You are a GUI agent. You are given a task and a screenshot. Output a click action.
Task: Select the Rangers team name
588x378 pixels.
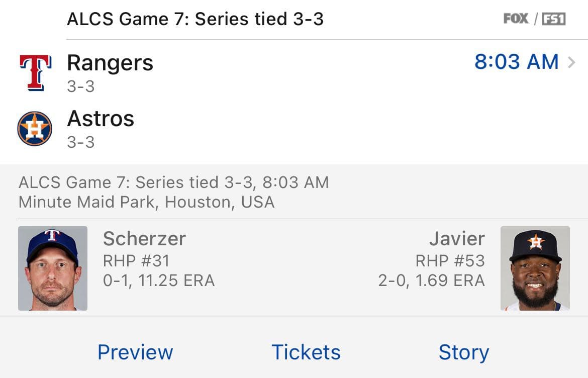pyautogui.click(x=110, y=62)
